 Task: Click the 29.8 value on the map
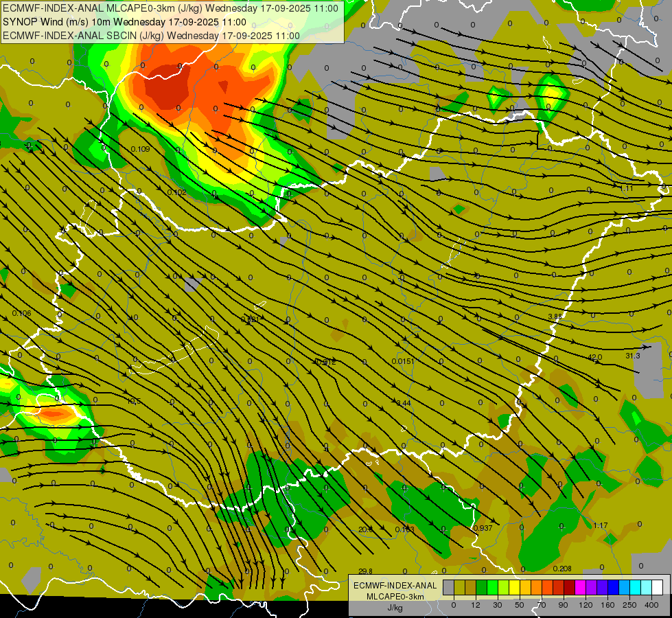[x=365, y=571]
